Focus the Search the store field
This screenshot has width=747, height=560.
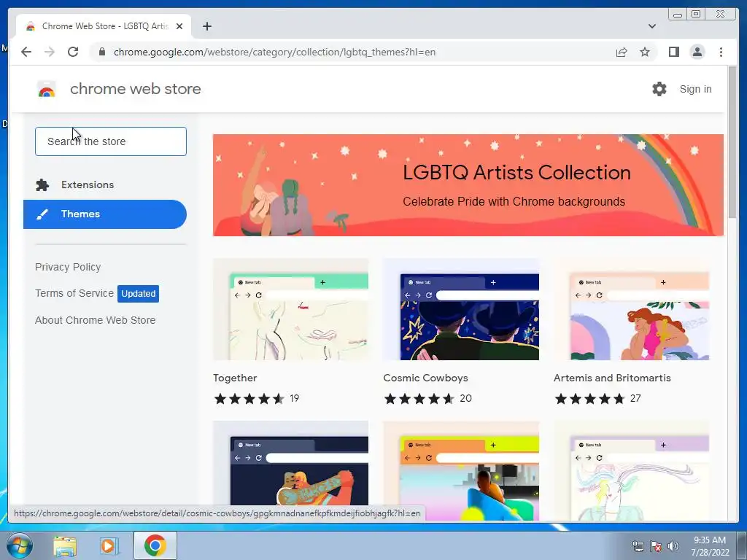[x=111, y=141]
